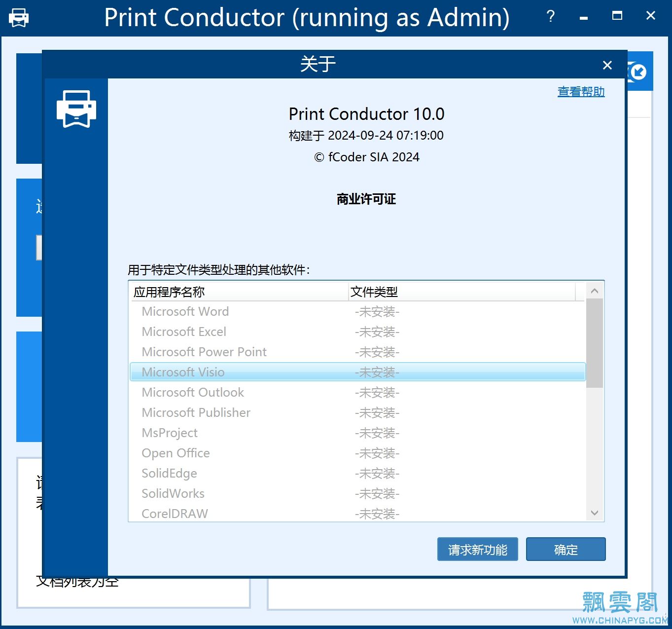This screenshot has height=629, width=672.
Task: Click the 请求新功能 button
Action: pos(477,549)
